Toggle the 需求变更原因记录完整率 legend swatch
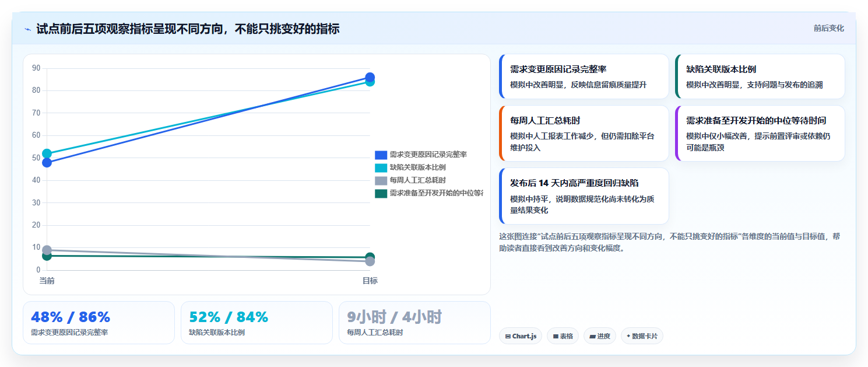The image size is (868, 367). click(x=381, y=155)
